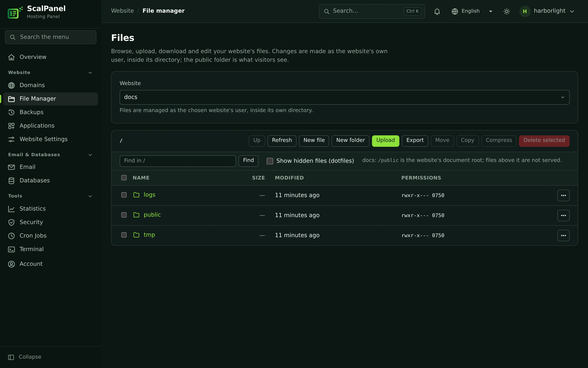Click the Delete selected button
Viewport: 588px width, 368px height.
pos(544,141)
